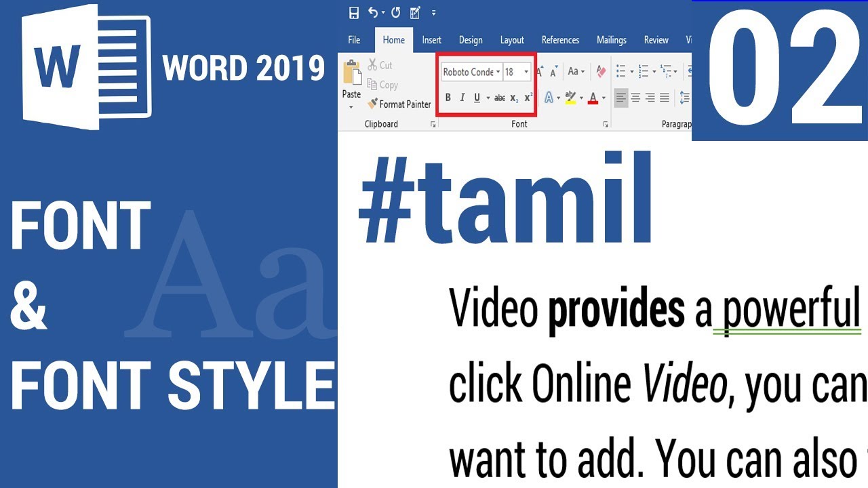The width and height of the screenshot is (868, 488).
Task: Click the Justify alignment icon
Action: point(665,98)
